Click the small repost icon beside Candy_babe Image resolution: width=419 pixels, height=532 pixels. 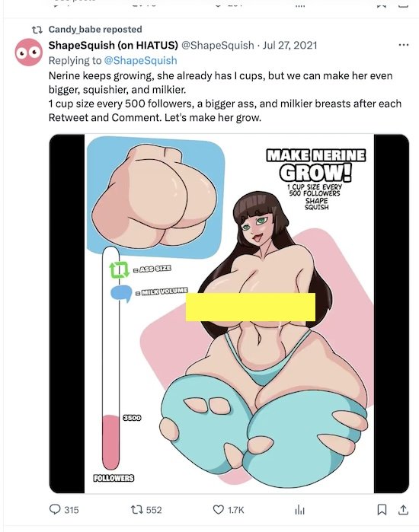[x=37, y=30]
